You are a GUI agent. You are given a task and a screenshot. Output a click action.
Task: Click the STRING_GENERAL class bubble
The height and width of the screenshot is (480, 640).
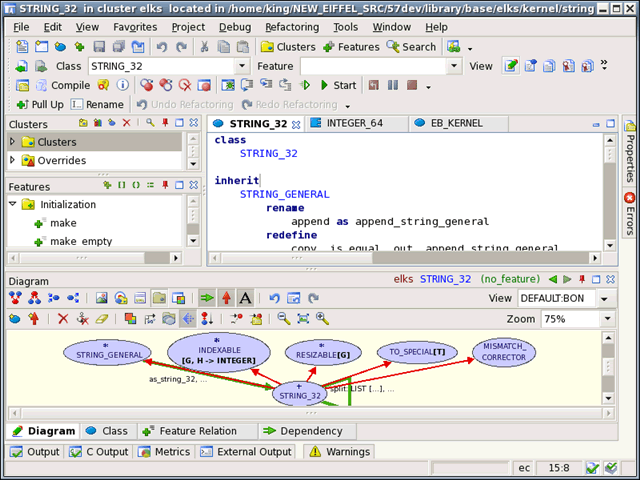(x=107, y=353)
